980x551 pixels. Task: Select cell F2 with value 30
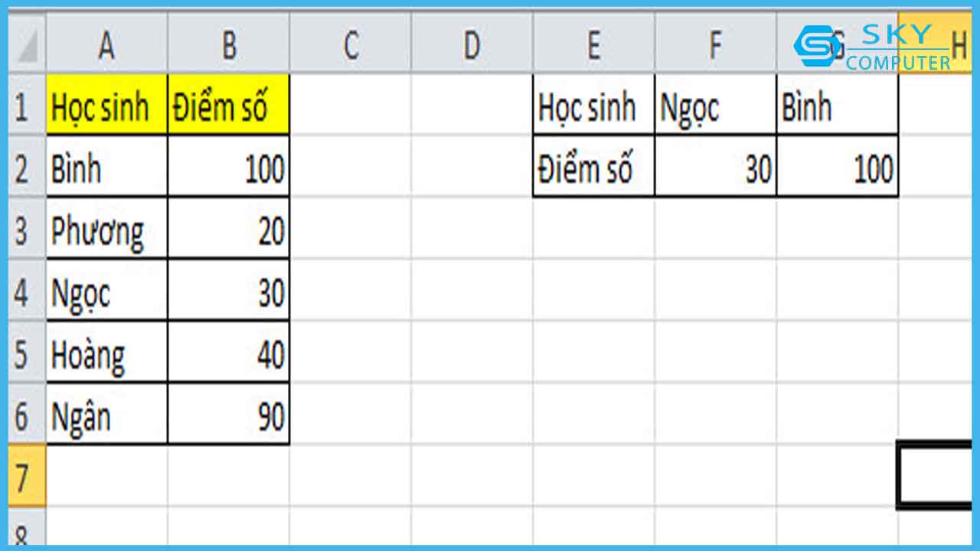pos(715,166)
